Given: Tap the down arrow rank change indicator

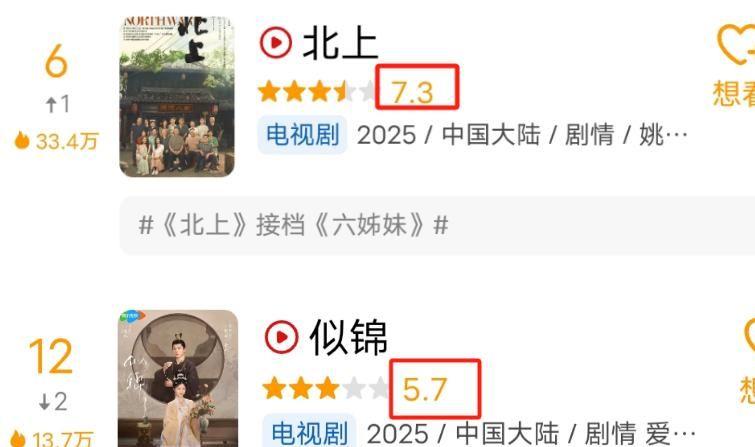Looking at the screenshot, I should point(44,401).
